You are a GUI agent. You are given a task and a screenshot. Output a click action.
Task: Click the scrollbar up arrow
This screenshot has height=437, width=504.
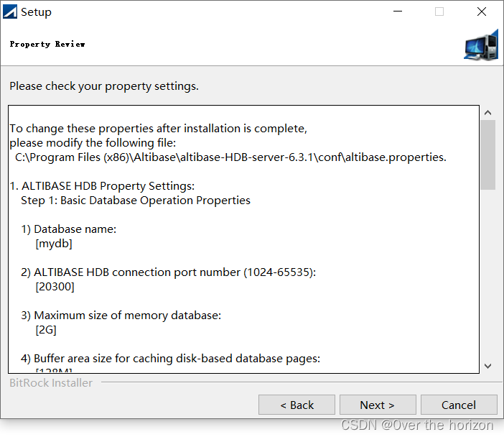coord(488,113)
